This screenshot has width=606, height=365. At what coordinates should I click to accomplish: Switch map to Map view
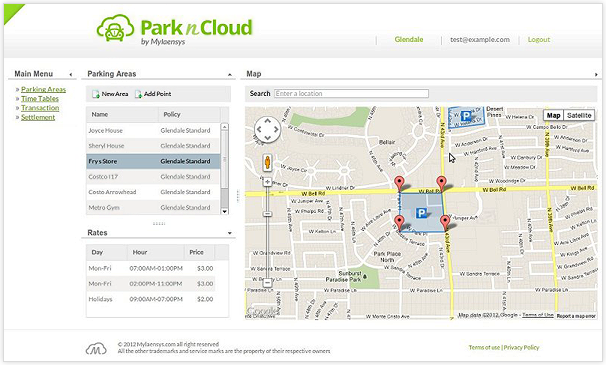[x=553, y=115]
